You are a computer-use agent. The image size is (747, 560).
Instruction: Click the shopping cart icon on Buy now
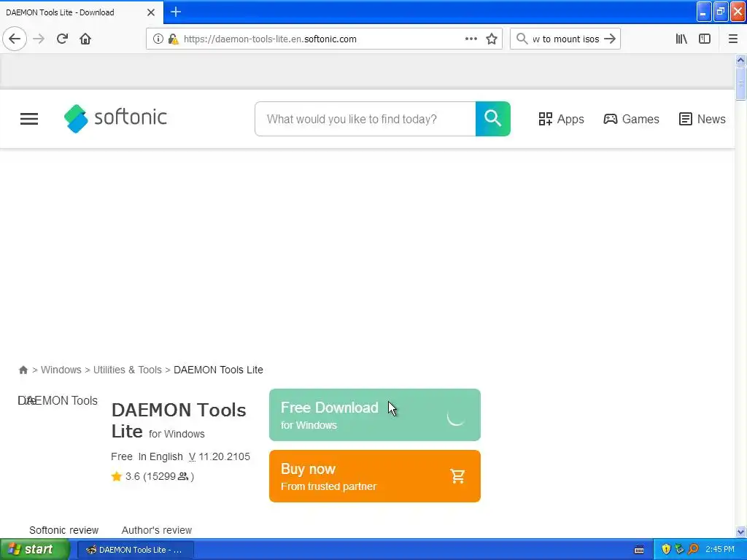457,476
